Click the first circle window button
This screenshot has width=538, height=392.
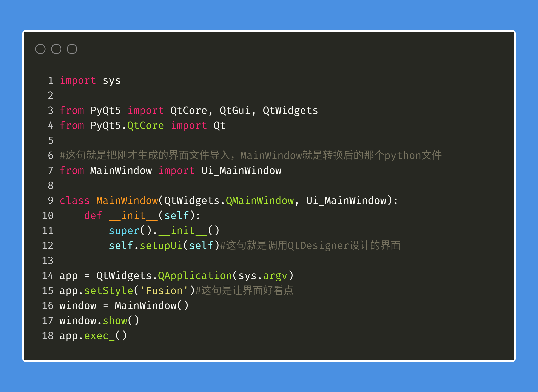coord(40,49)
